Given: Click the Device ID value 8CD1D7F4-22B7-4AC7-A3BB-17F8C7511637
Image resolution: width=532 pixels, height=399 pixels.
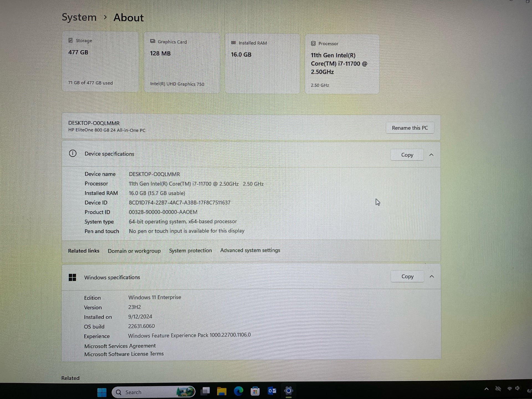Looking at the screenshot, I should 180,203.
